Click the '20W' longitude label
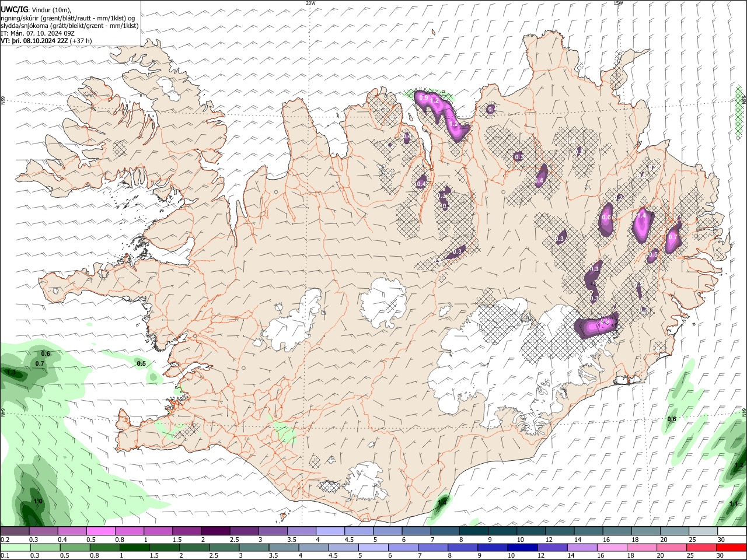 (310, 3)
